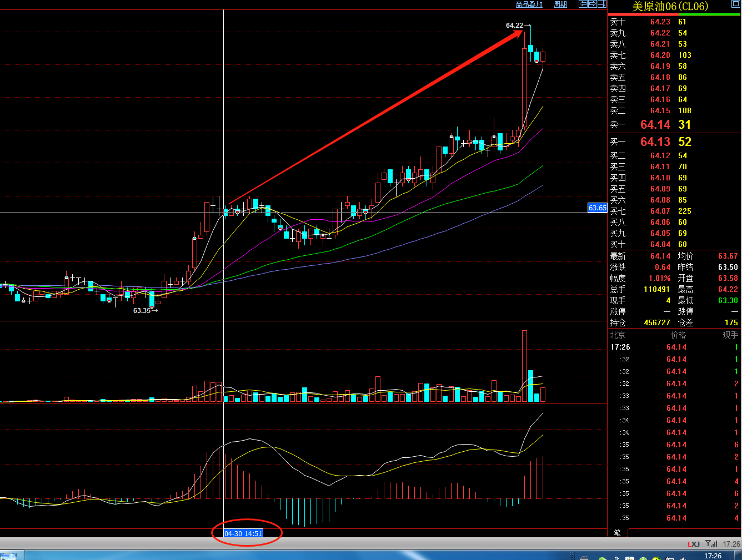The width and height of the screenshot is (742, 560).
Task: Click the 幅度 1.01% value
Action: (660, 278)
